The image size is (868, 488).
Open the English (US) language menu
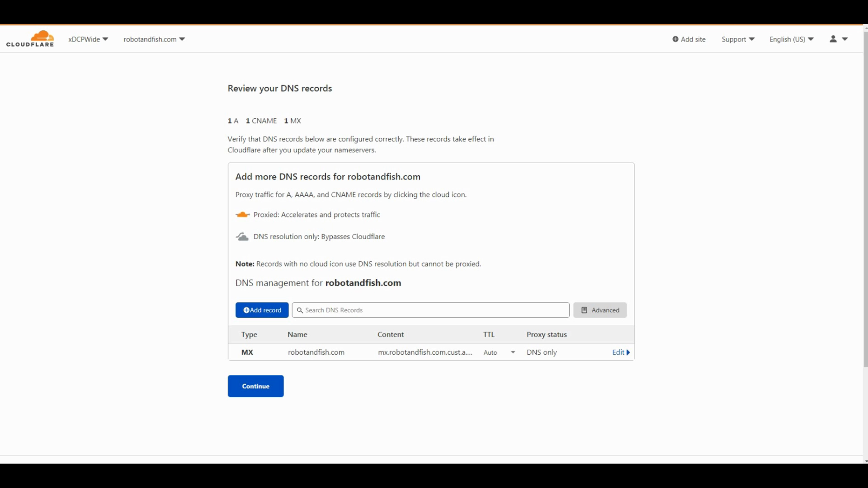click(791, 39)
